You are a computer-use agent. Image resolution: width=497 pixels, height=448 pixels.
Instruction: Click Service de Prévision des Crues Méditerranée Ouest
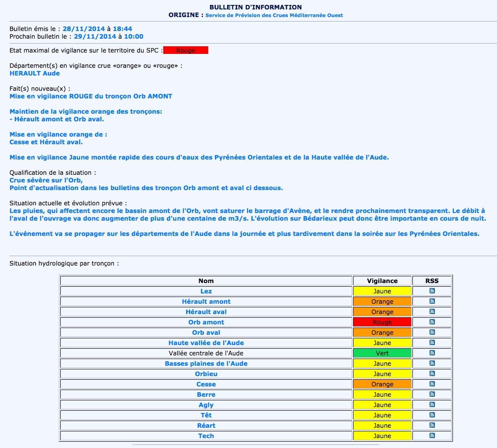point(274,15)
